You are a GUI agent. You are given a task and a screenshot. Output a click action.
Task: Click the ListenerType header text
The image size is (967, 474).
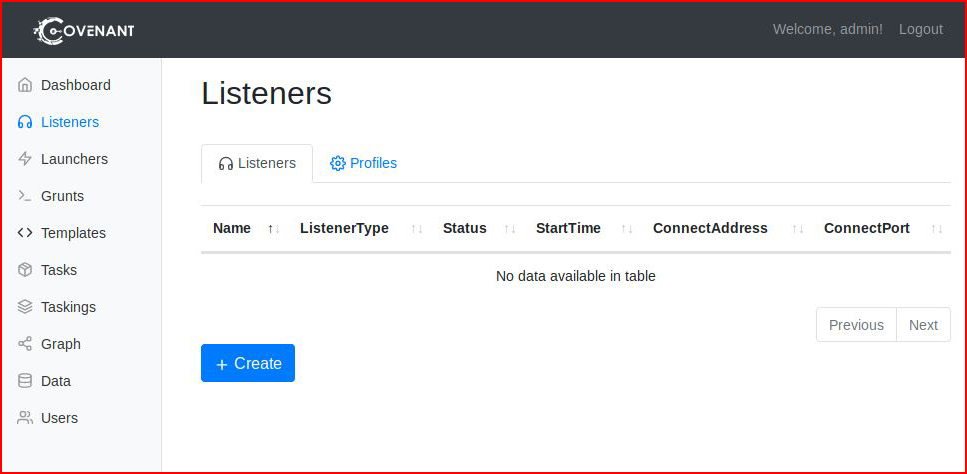click(x=344, y=228)
